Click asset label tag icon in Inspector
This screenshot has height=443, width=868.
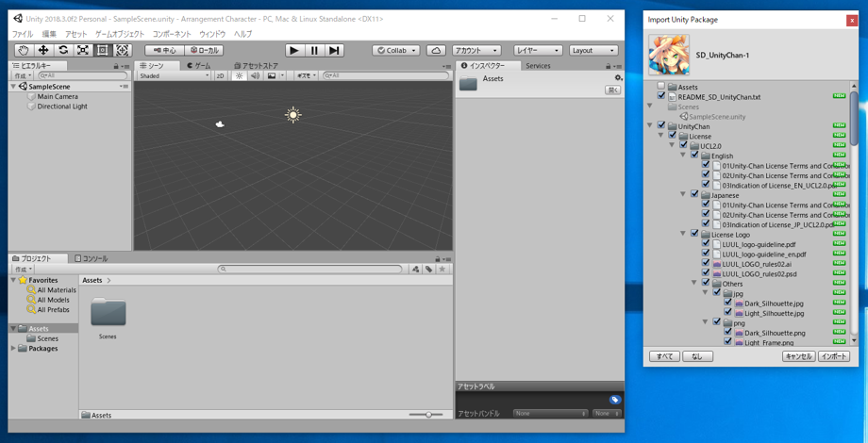[x=615, y=400]
